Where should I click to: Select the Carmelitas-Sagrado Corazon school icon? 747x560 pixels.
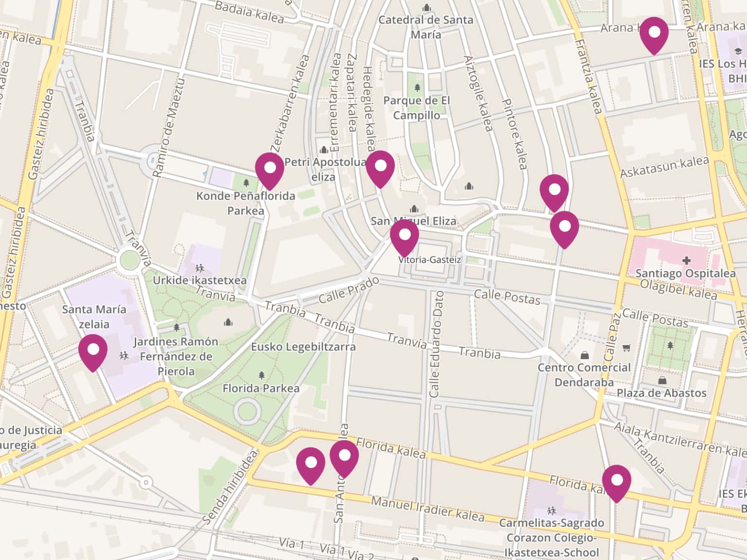tap(551, 510)
